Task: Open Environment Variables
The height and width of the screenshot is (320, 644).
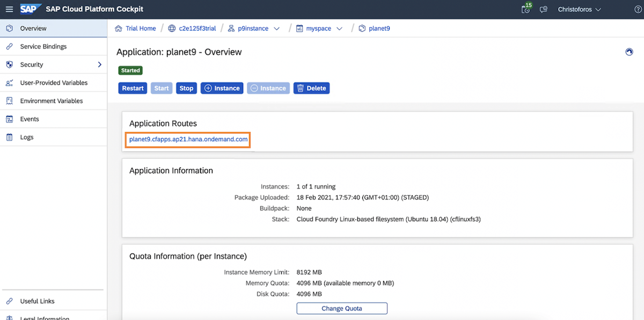Action: click(54, 101)
